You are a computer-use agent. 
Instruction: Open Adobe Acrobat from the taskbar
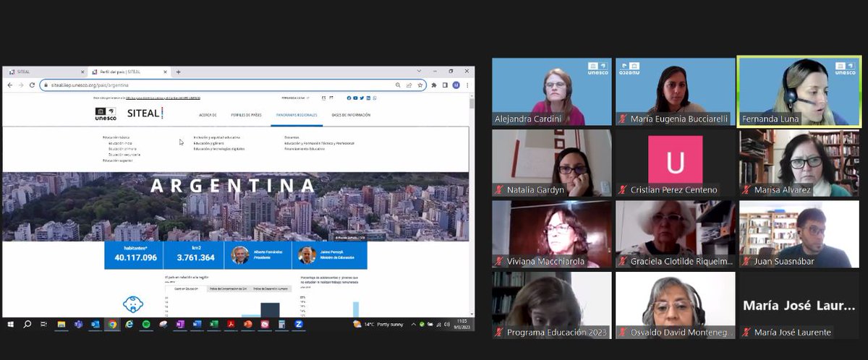pos(231,325)
